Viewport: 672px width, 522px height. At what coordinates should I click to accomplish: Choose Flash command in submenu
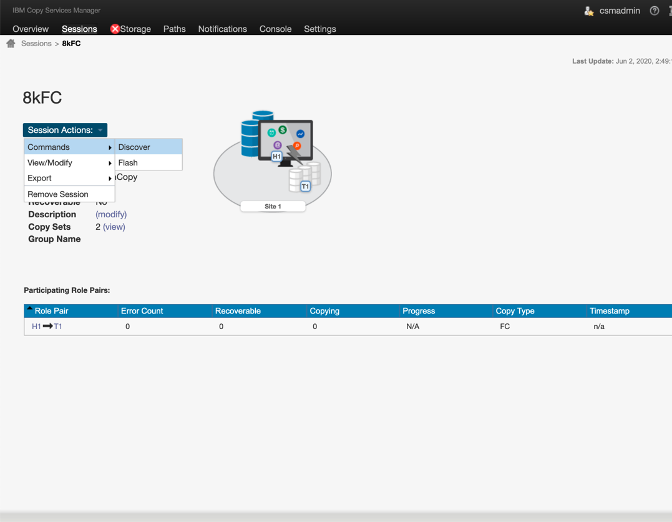click(149, 163)
